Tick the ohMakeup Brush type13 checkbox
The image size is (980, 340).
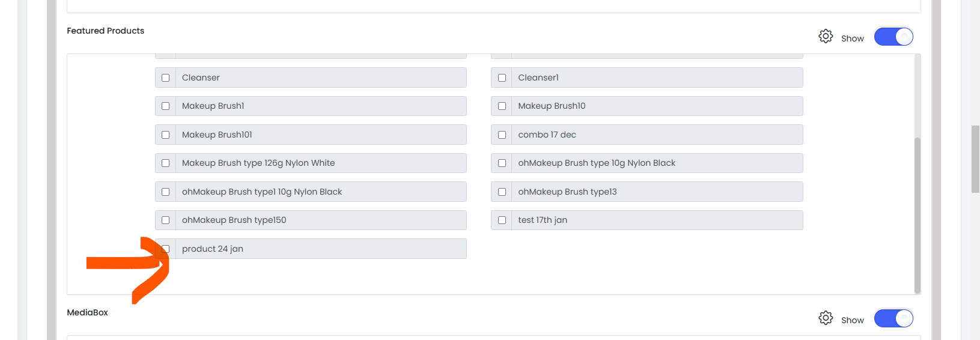click(x=502, y=192)
